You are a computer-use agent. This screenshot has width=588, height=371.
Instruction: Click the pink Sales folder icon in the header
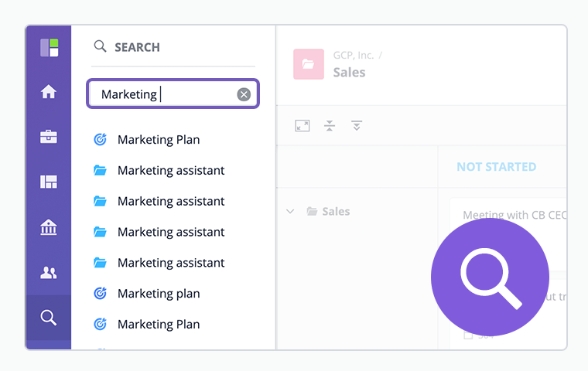coord(308,64)
